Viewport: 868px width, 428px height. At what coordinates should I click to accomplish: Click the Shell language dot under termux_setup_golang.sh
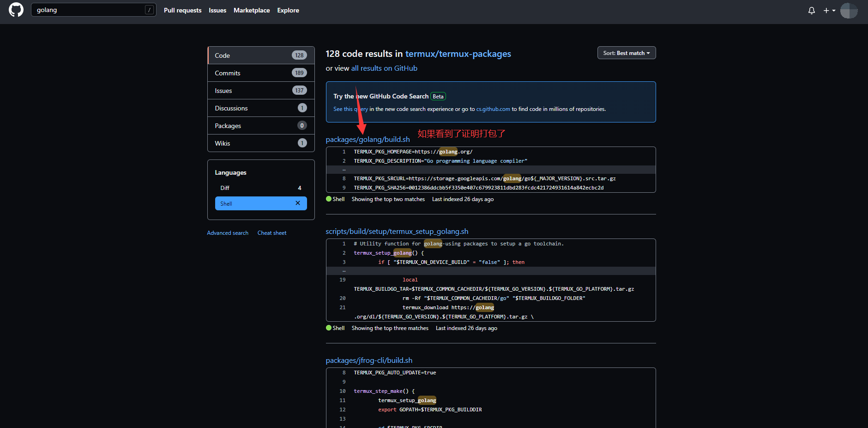tap(329, 328)
